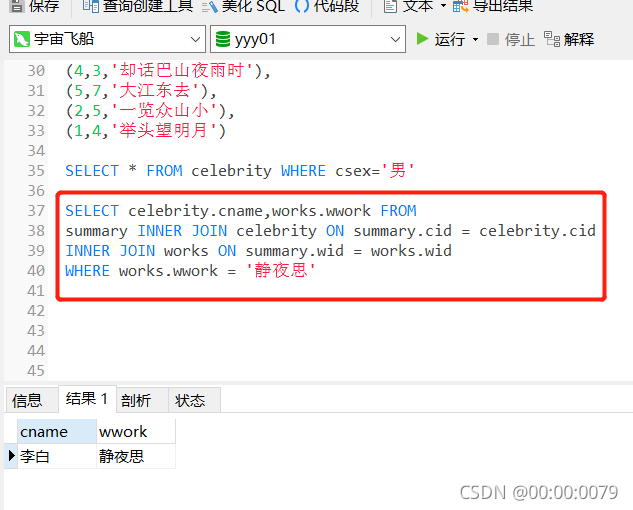Image resolution: width=633 pixels, height=510 pixels.
Task: Click the Explain (解释) button
Action: [569, 39]
